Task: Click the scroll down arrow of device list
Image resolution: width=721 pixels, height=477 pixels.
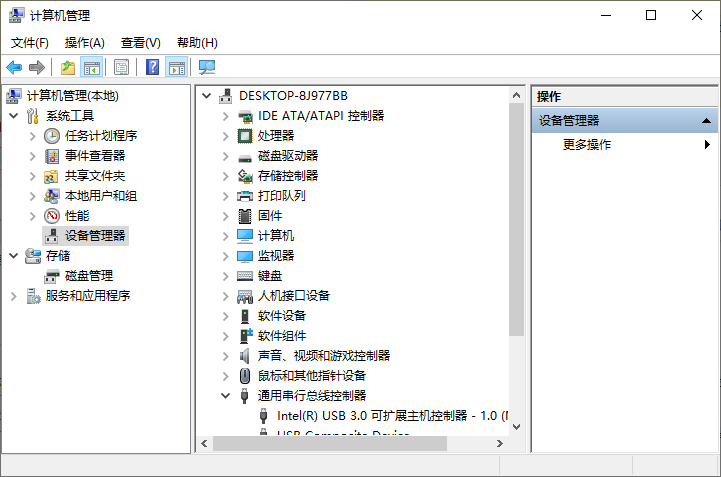Action: [516, 427]
